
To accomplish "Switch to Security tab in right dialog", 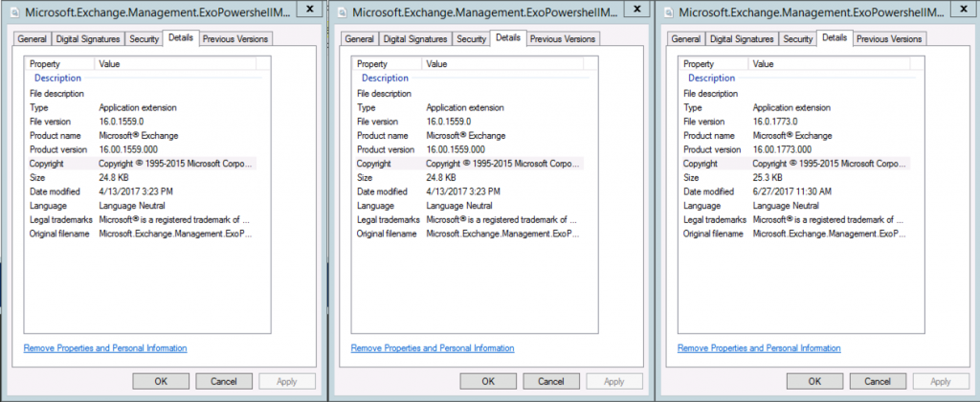I will click(798, 38).
